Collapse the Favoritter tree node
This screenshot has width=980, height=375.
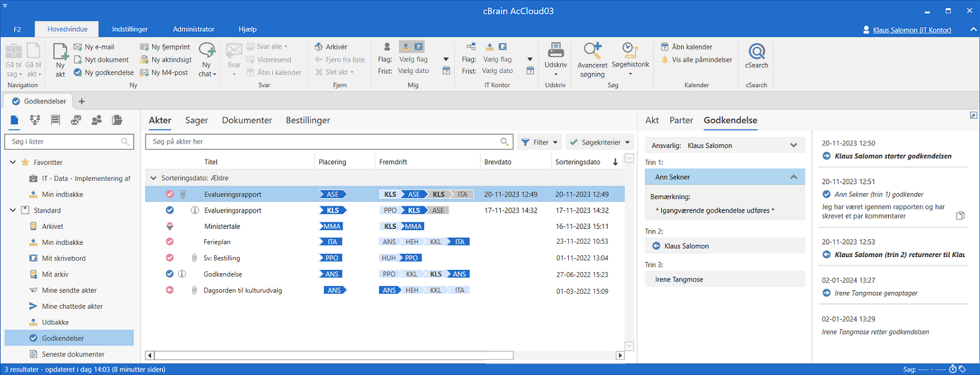pos(13,162)
